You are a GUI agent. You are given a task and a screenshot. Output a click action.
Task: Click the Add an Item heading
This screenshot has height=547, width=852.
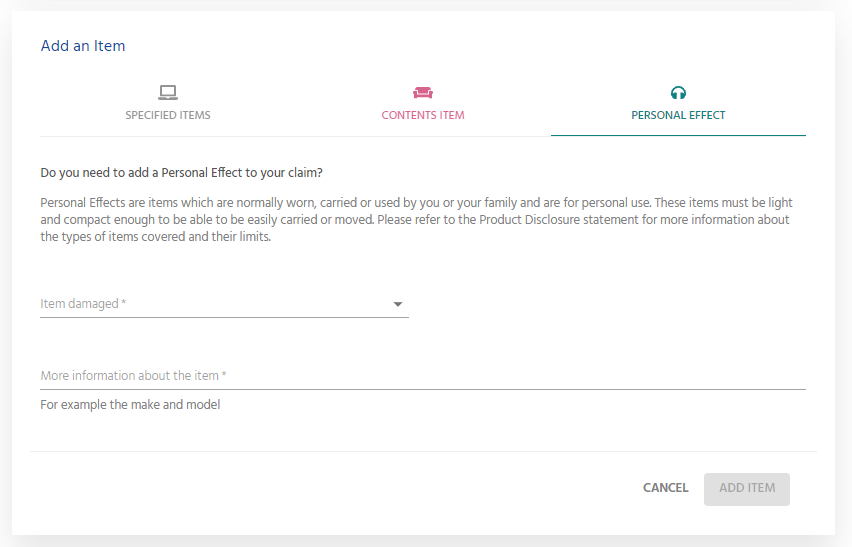(x=83, y=46)
